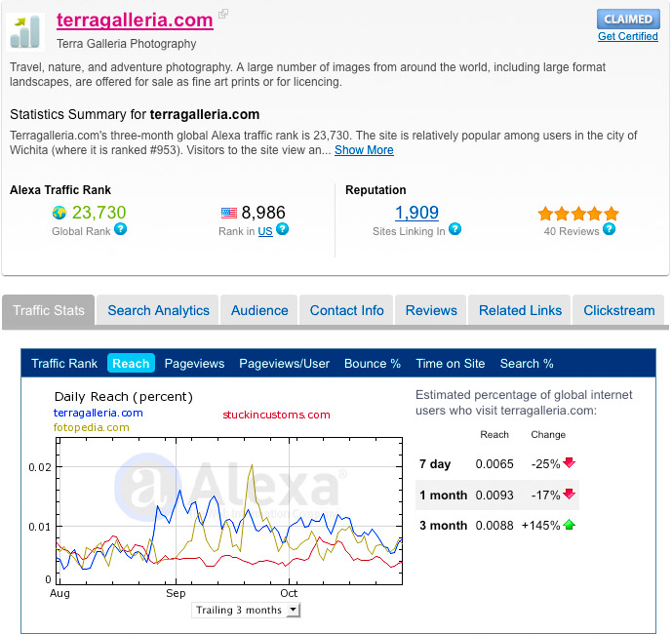Click the -17% change value

(545, 495)
